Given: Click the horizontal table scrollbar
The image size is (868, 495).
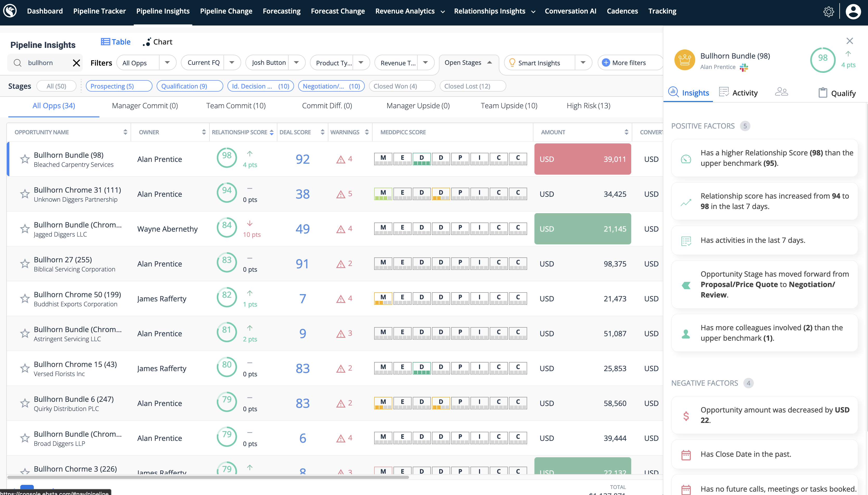Looking at the screenshot, I should click(208, 477).
